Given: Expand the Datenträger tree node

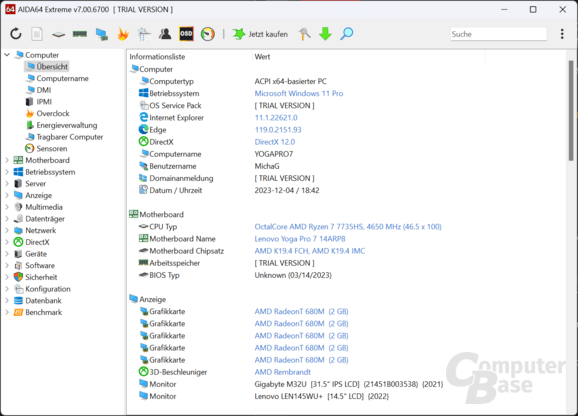Looking at the screenshot, I should click(x=7, y=219).
